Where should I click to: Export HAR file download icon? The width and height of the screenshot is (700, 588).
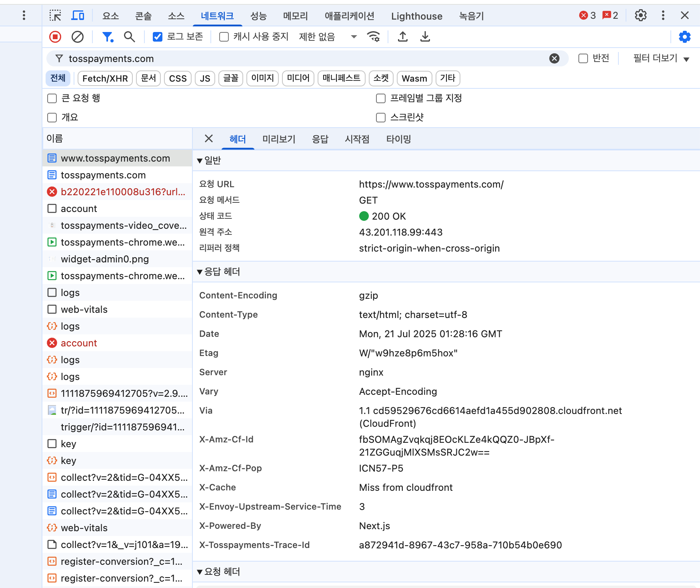pyautogui.click(x=425, y=37)
